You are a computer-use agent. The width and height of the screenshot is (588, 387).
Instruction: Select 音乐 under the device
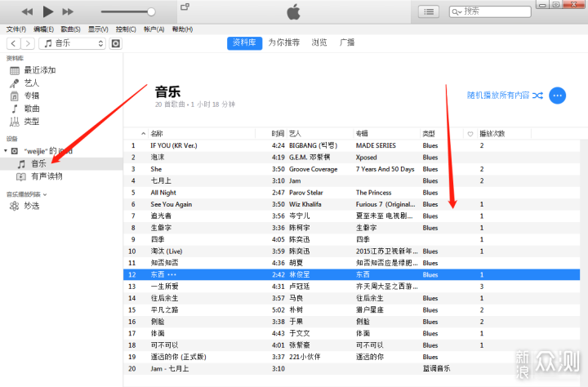point(61,164)
